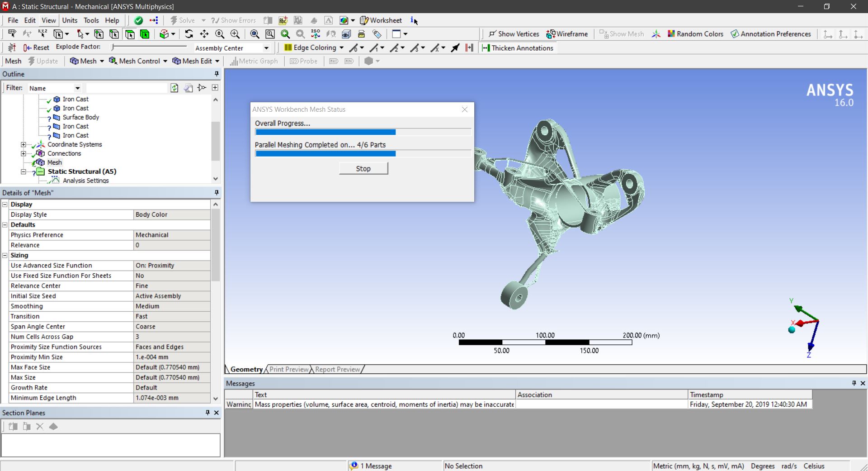Click the Reset explode button
Viewport: 868px width, 471px height.
pos(36,48)
